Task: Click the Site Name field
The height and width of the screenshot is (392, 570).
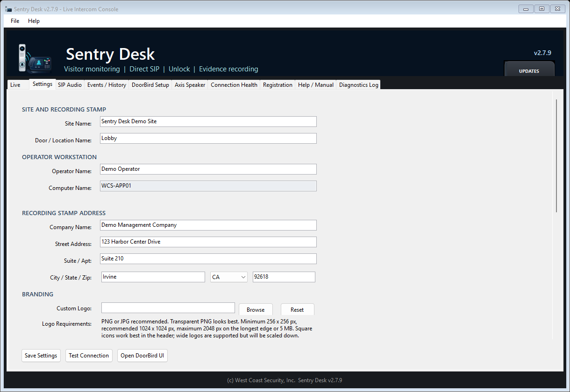Action: [x=208, y=121]
